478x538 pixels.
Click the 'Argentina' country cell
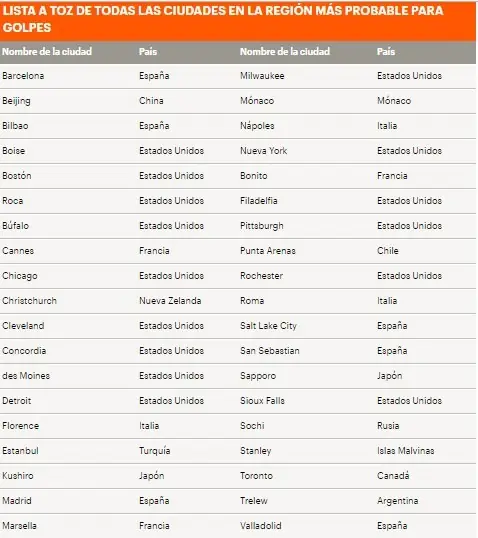pos(398,501)
